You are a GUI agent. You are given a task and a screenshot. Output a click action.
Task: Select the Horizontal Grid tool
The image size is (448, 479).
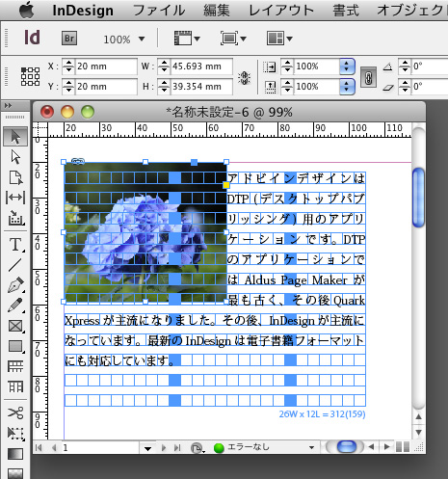15,366
